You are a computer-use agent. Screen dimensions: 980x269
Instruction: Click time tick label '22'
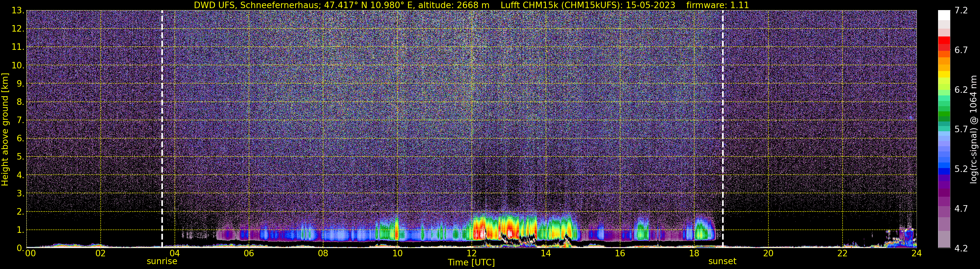842,253
